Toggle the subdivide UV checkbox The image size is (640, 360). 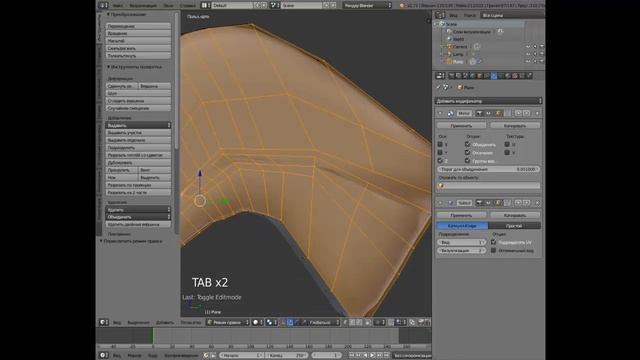click(493, 242)
